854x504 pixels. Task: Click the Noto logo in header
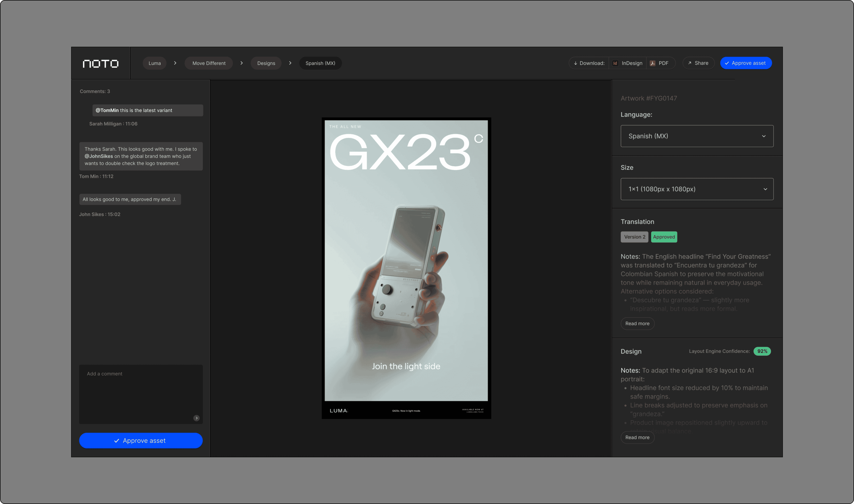100,64
